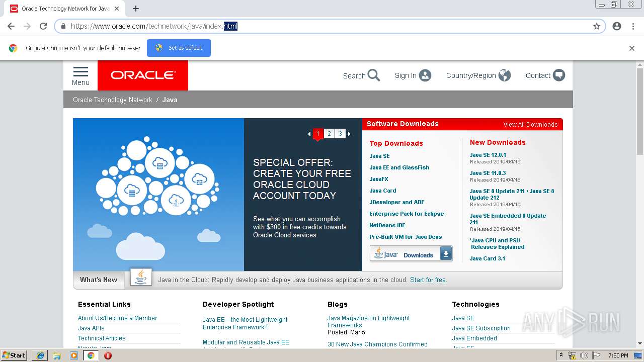View site info padlock icon
The height and width of the screenshot is (362, 644).
(63, 26)
